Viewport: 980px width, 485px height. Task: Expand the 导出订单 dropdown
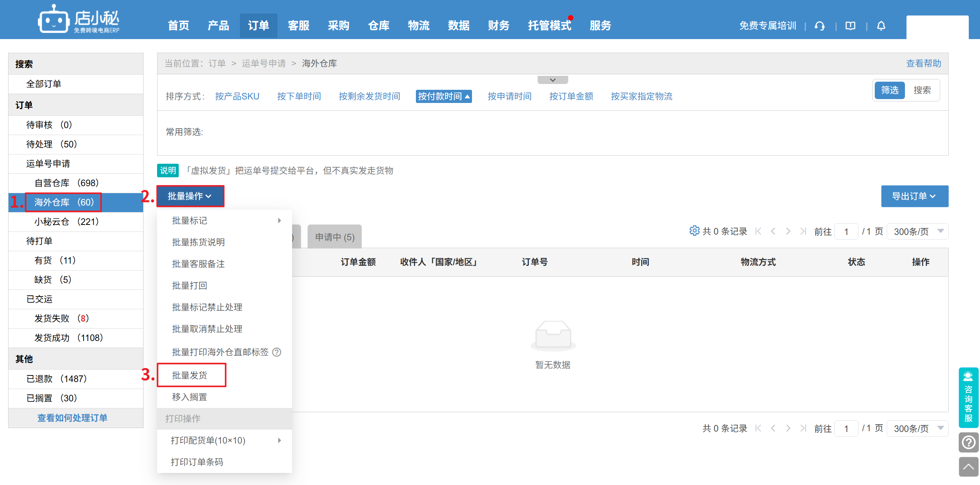914,196
